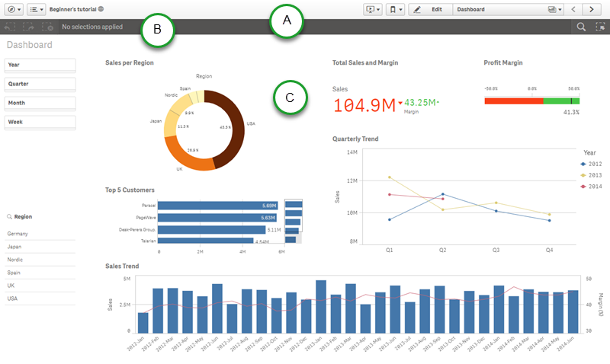Clear all selections icon
Screen dimensions: 610x364
[47, 27]
